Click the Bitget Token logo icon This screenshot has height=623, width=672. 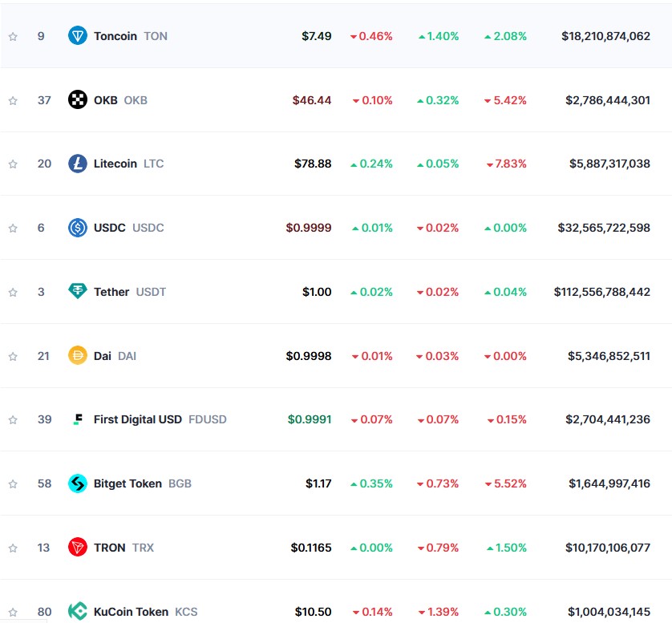click(x=78, y=483)
